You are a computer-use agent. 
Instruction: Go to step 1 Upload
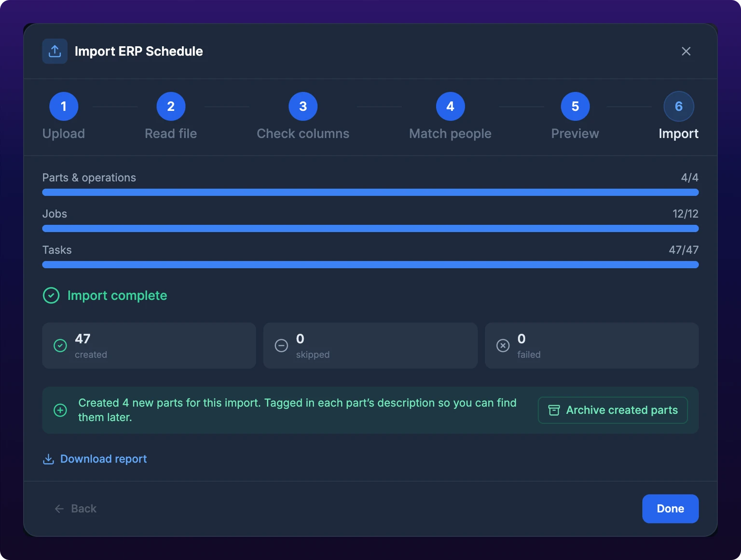[64, 116]
